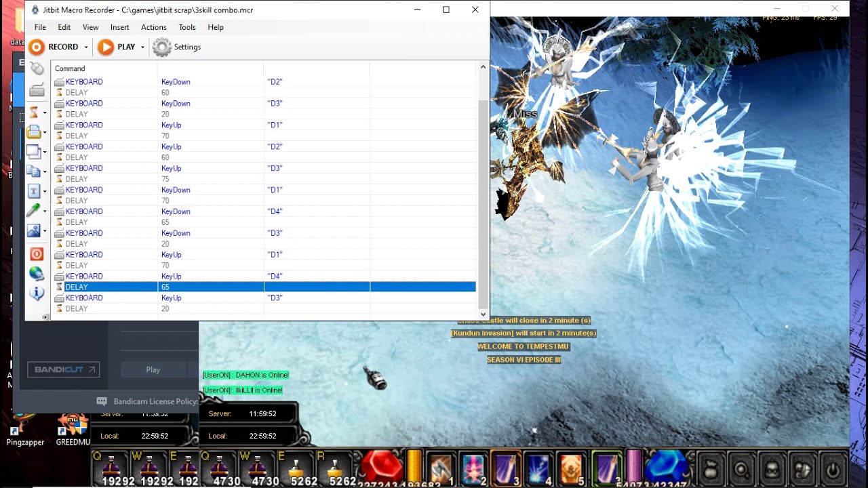The image size is (868, 488).
Task: Open the Edit menu
Action: pos(64,27)
